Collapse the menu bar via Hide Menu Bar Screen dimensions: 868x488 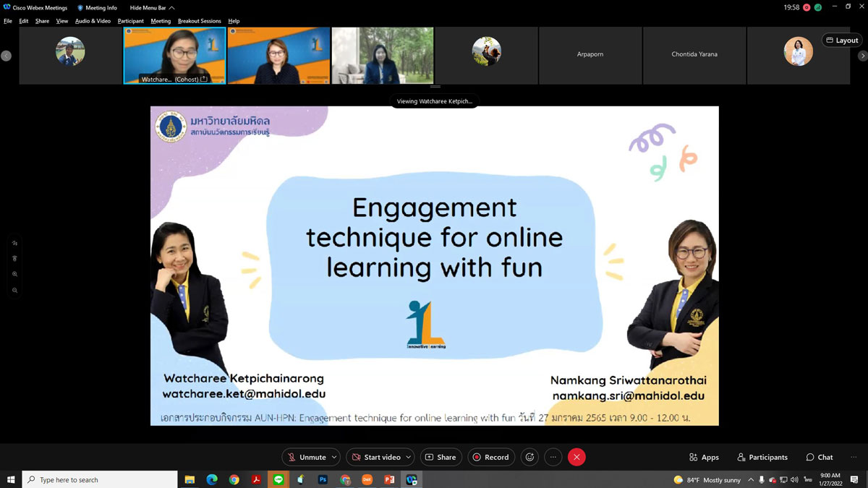152,8
